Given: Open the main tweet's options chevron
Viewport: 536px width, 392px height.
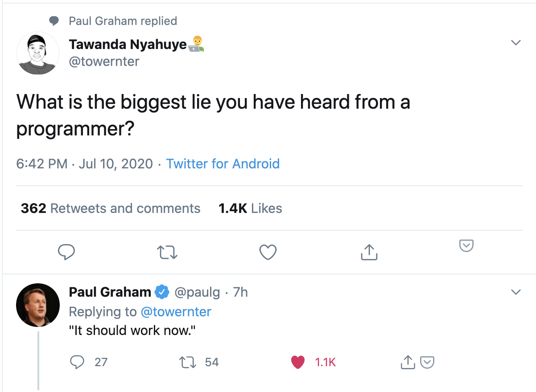Looking at the screenshot, I should coord(516,43).
